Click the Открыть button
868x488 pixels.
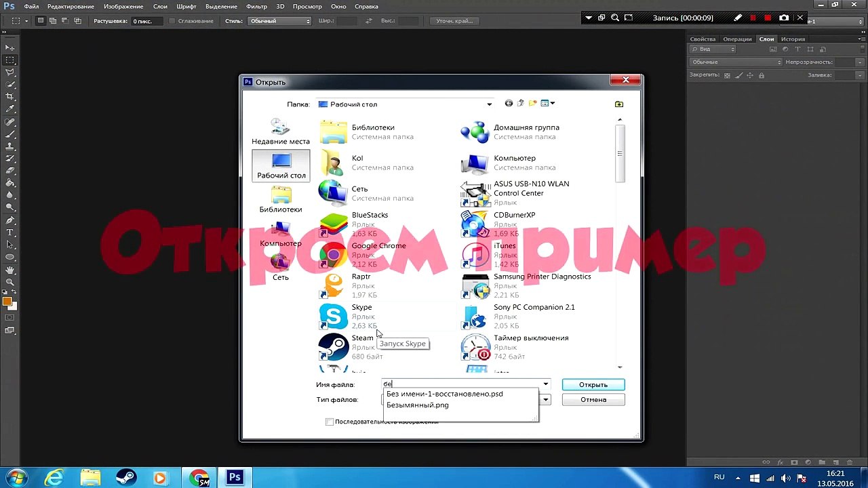click(593, 384)
